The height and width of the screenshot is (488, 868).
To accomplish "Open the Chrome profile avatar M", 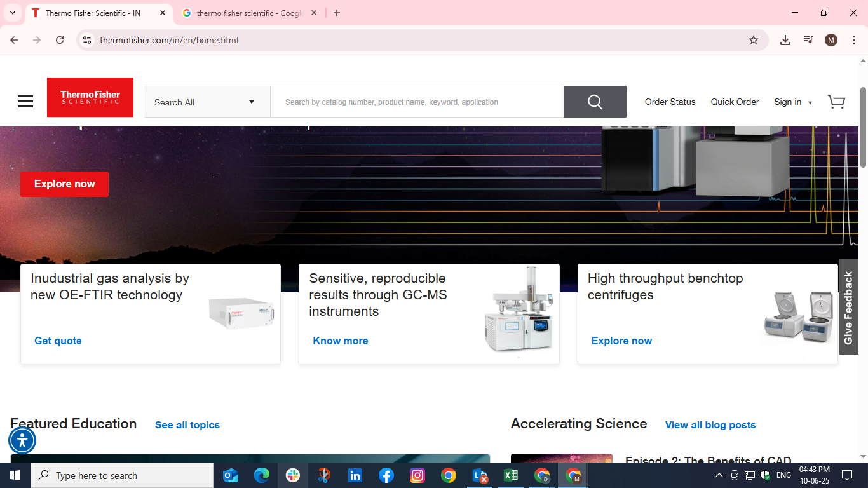I will [x=831, y=40].
